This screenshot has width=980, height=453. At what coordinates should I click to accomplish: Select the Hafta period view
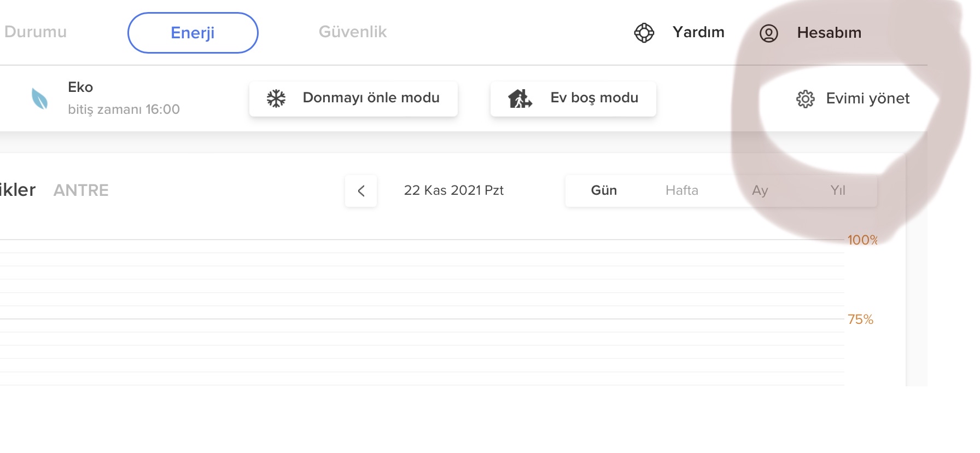(682, 190)
